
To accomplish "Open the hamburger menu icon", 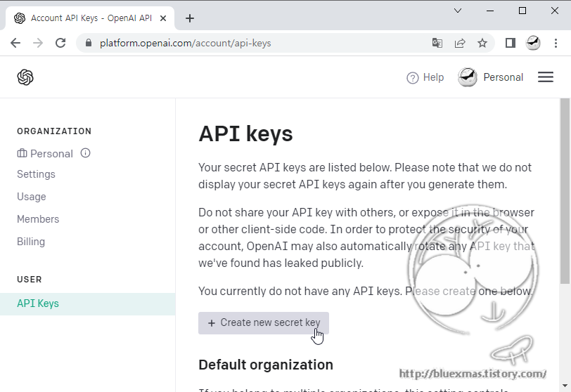I will (x=546, y=77).
